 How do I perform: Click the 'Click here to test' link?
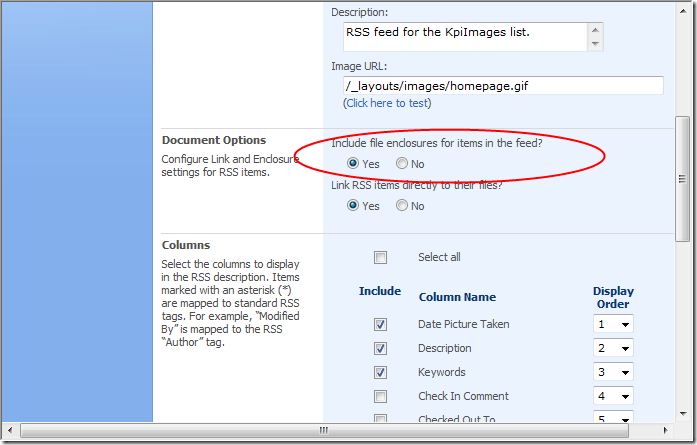(387, 103)
